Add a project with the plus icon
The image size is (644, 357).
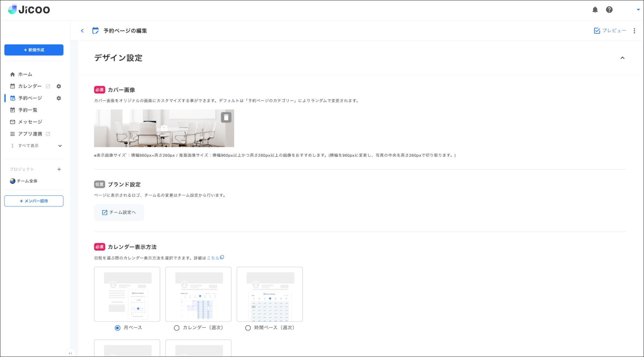(x=59, y=169)
